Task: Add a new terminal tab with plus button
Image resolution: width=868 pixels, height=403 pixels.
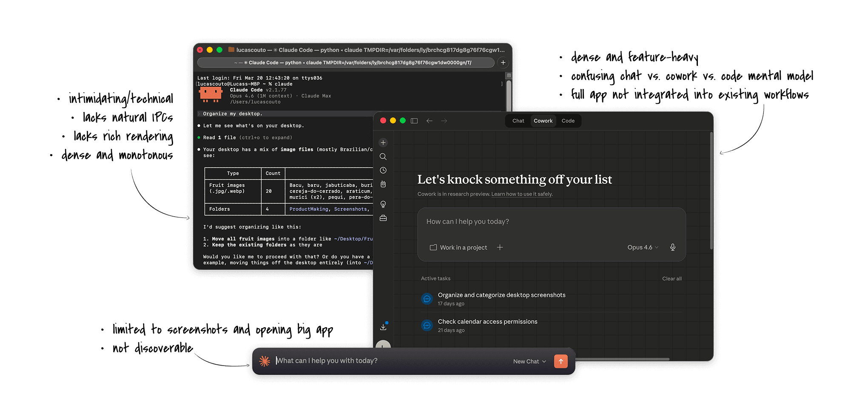Action: (503, 63)
